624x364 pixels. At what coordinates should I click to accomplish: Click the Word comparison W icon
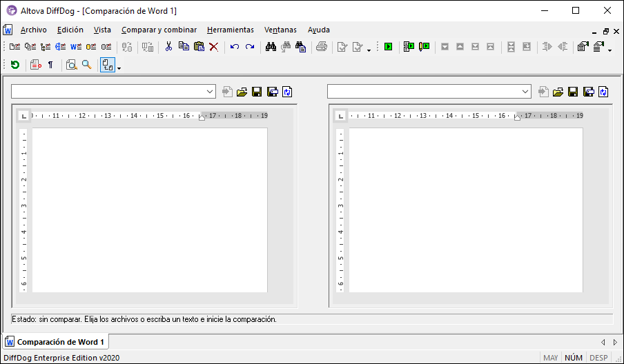(x=76, y=47)
